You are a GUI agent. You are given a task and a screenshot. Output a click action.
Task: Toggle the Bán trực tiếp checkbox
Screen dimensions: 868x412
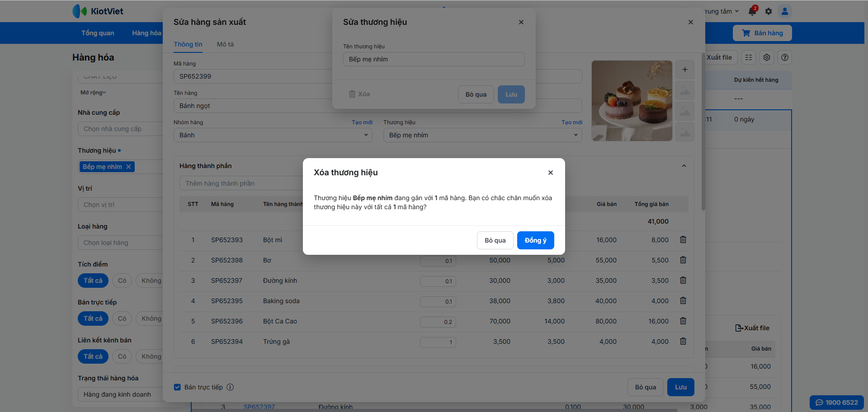(x=177, y=387)
